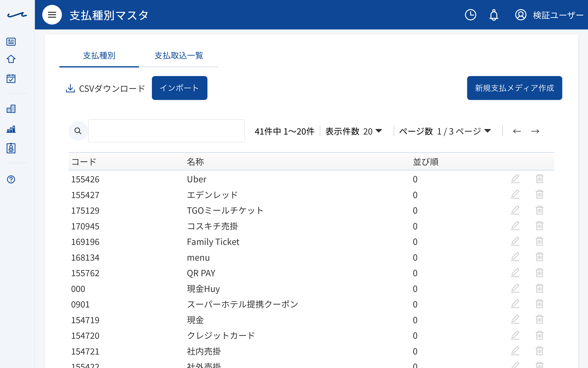Viewport: 588px width, 368px height.
Task: Delete the Family Ticket row
Action: pos(539,241)
